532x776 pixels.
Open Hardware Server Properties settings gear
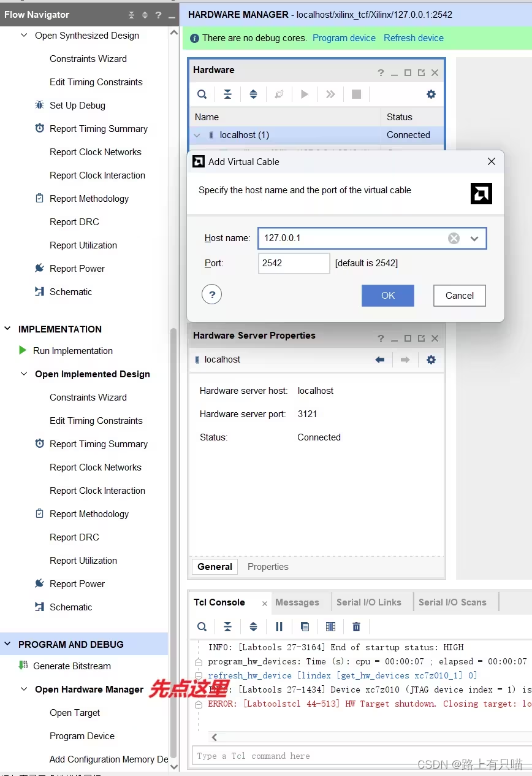click(431, 360)
